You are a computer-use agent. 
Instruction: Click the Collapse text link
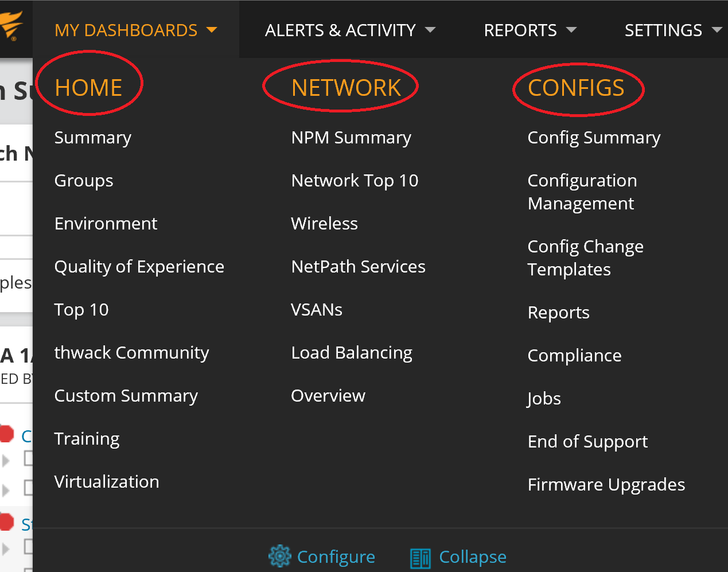point(473,557)
